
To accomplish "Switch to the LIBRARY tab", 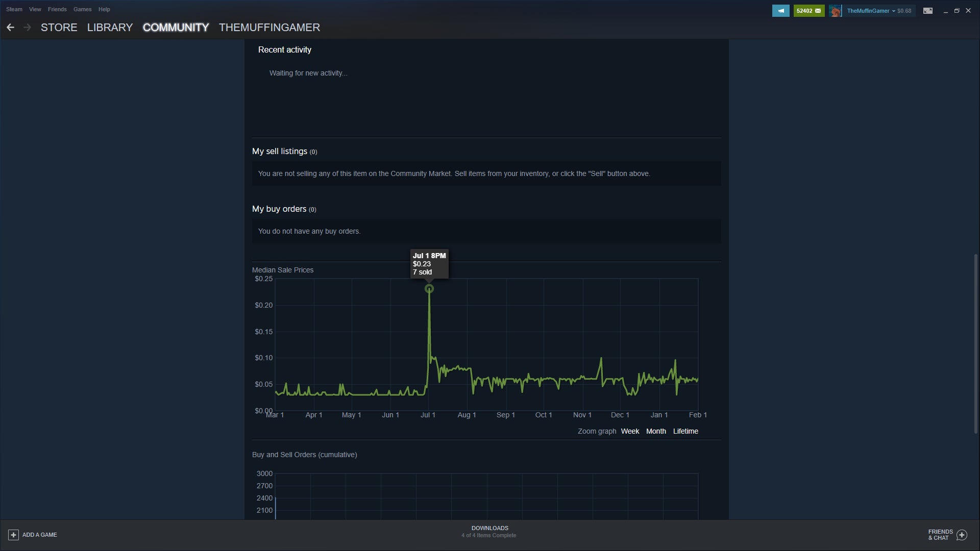I will click(110, 28).
